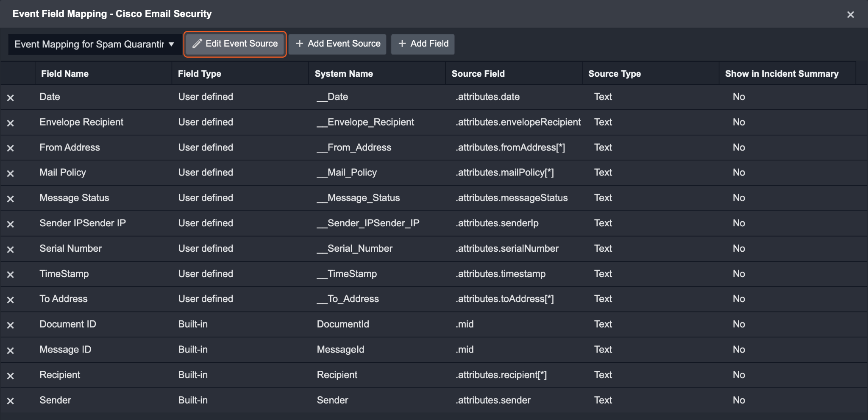Remove the To Address mapping
This screenshot has height=420, width=868.
coord(11,300)
